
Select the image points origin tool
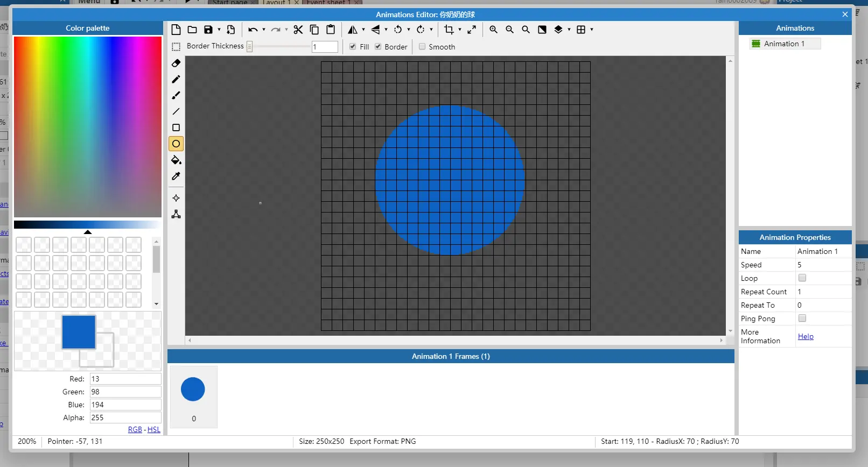coord(176,198)
